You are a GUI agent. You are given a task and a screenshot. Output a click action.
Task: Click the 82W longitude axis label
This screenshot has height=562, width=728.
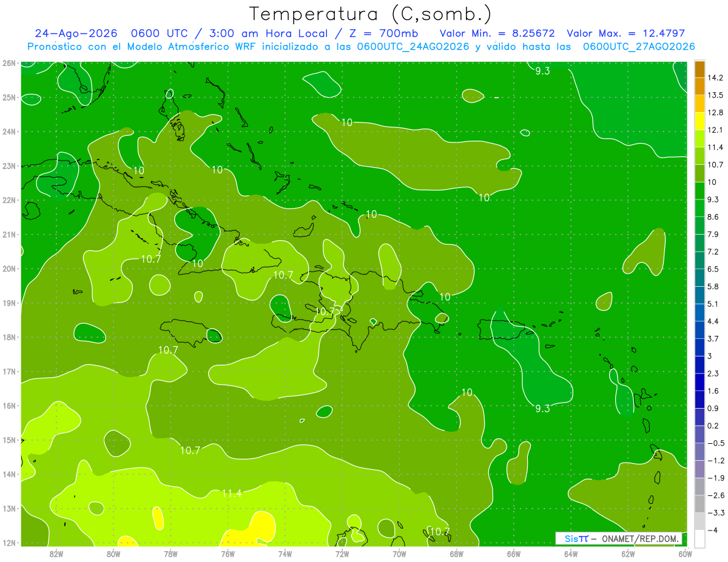pyautogui.click(x=56, y=554)
